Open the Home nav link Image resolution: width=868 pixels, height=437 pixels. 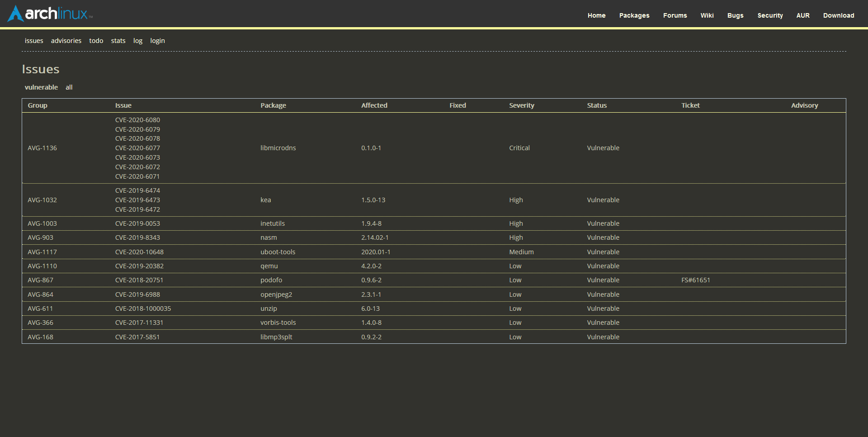tap(596, 15)
